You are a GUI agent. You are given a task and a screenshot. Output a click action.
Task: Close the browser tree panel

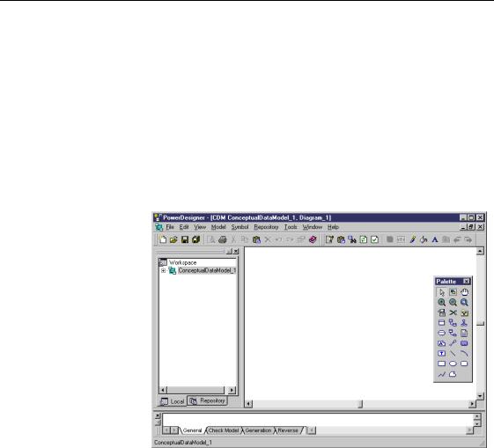[x=236, y=251]
